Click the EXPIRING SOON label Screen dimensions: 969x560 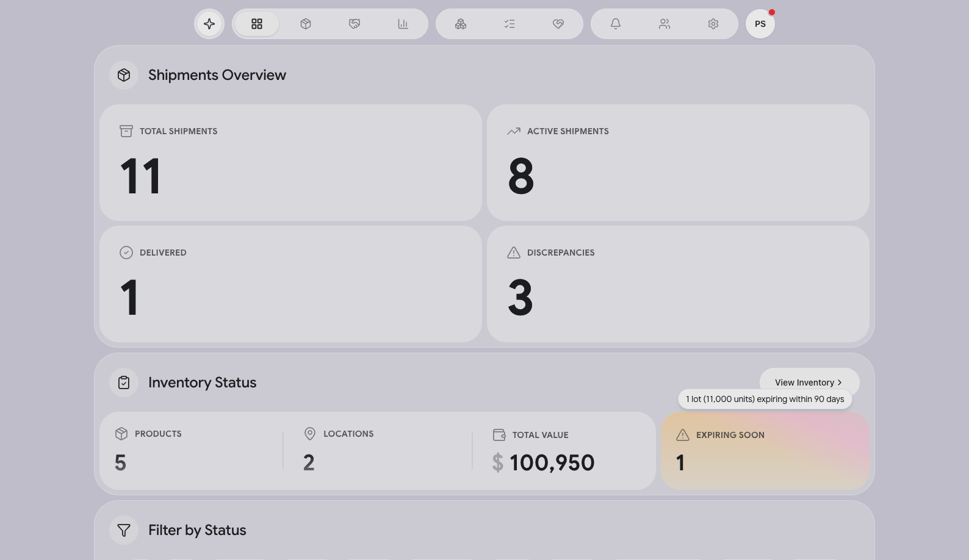click(730, 435)
